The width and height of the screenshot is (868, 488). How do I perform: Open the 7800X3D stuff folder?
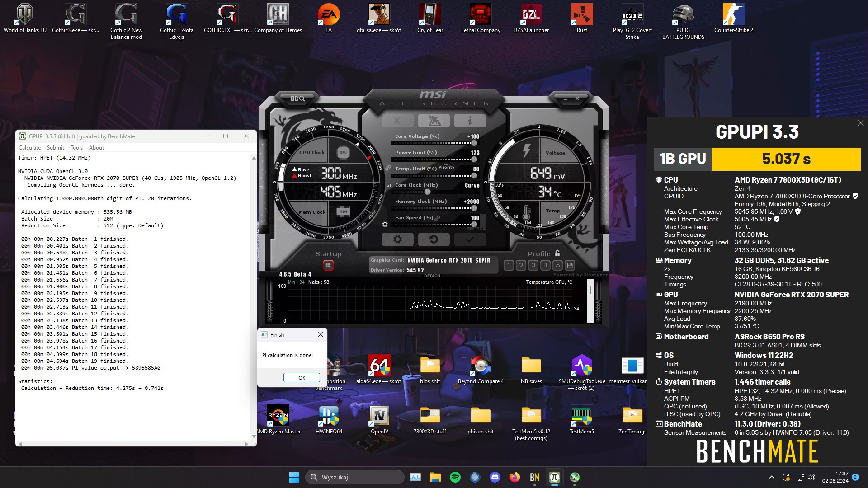click(x=430, y=420)
